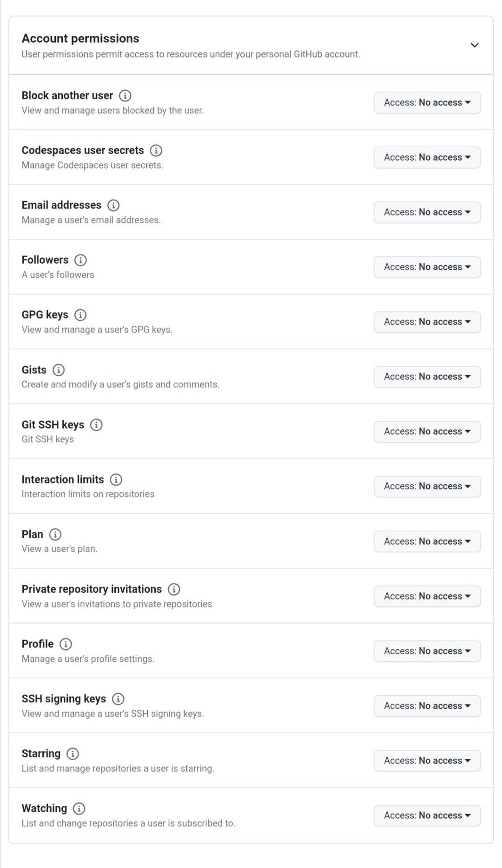Click info icon beside Codespaces user secrets

[x=156, y=150]
